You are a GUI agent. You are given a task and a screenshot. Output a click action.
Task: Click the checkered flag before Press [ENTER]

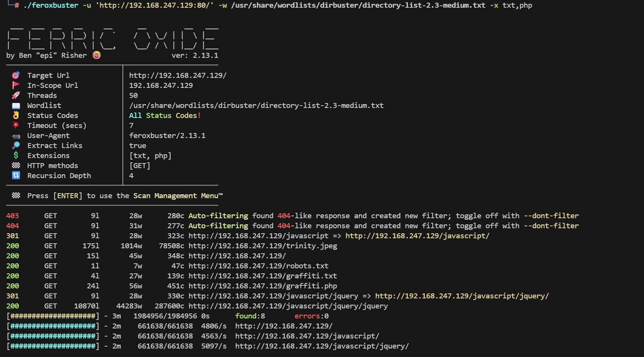pyautogui.click(x=16, y=195)
